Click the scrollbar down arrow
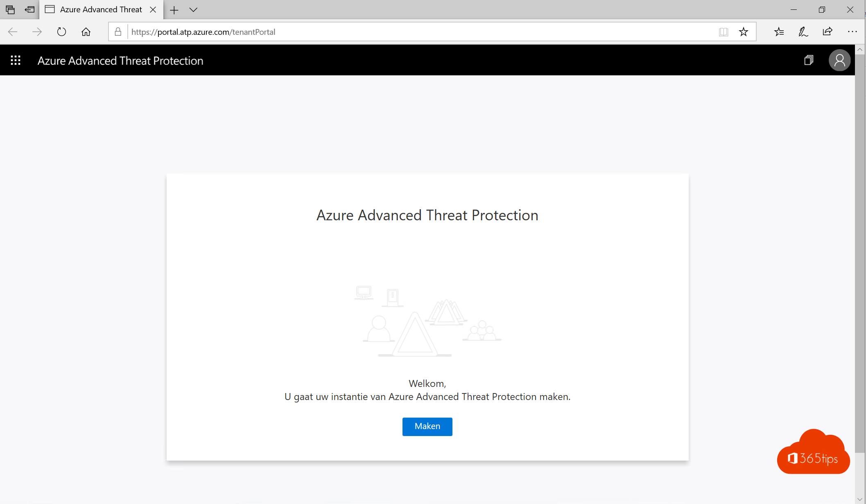 click(x=859, y=499)
